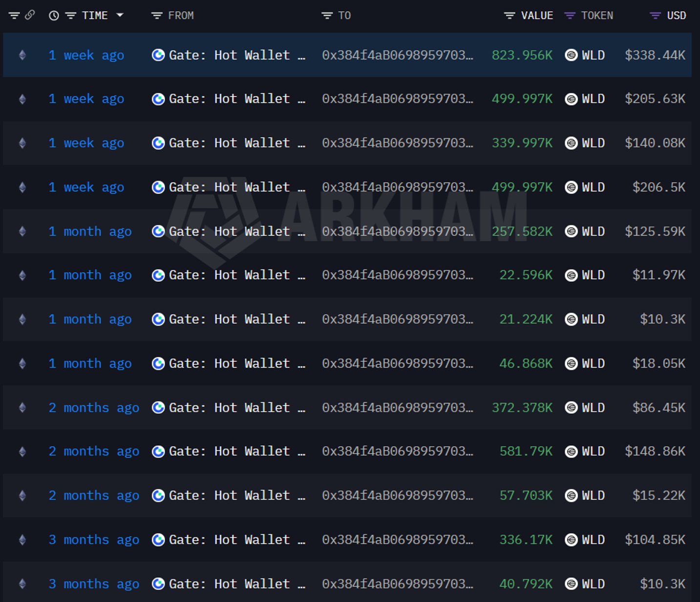Click the USD column header label
The image size is (700, 602).
677,16
